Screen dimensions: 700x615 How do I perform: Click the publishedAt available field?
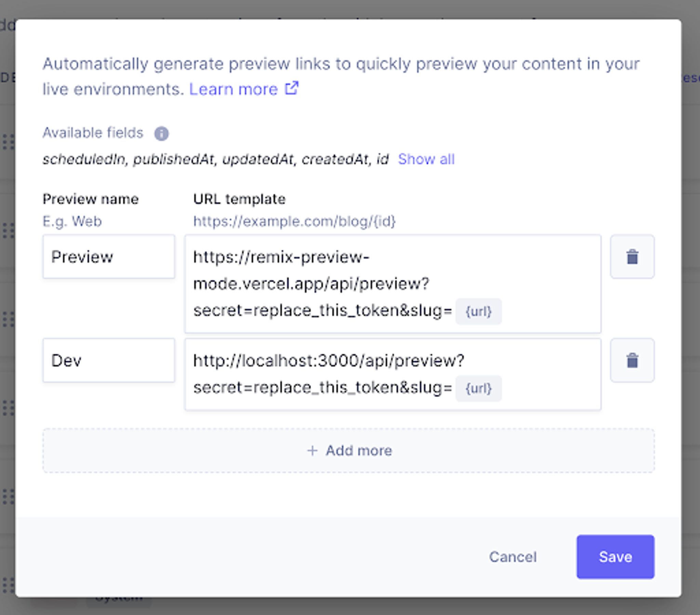click(x=174, y=159)
